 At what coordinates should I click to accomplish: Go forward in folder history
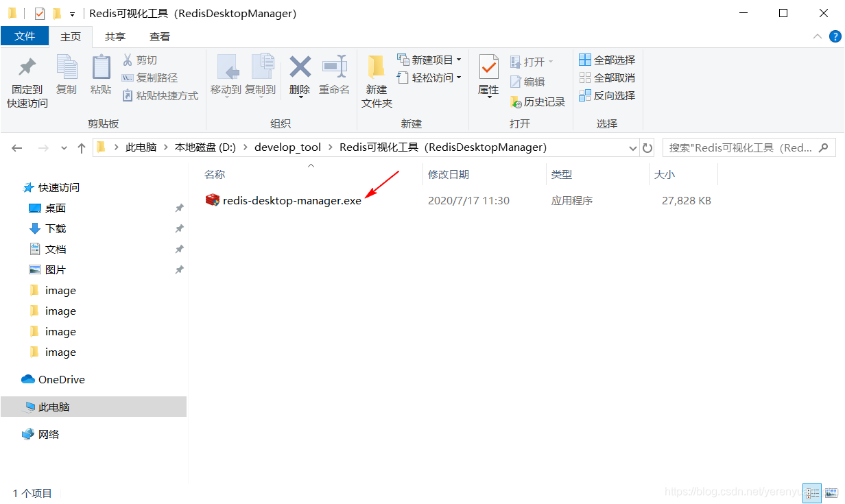43,147
